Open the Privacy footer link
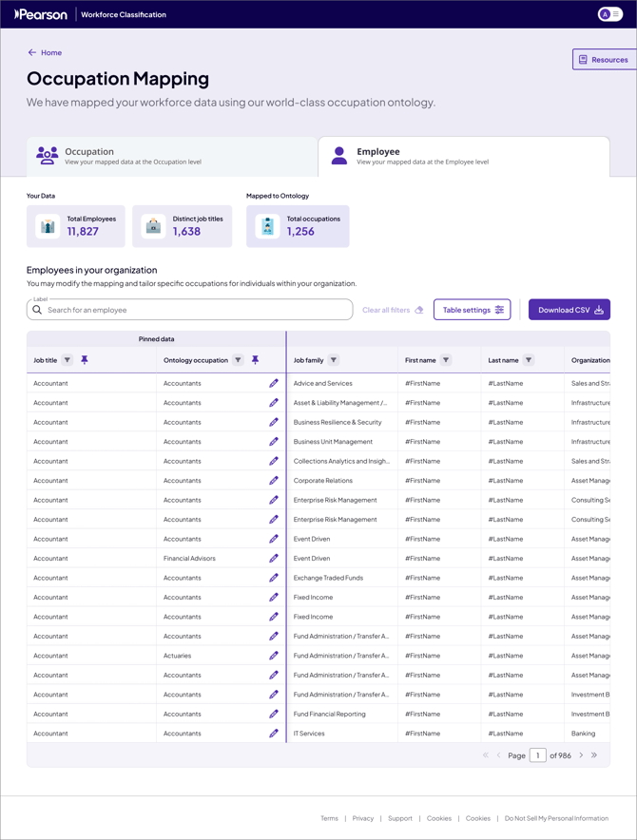The width and height of the screenshot is (637, 840). [363, 818]
